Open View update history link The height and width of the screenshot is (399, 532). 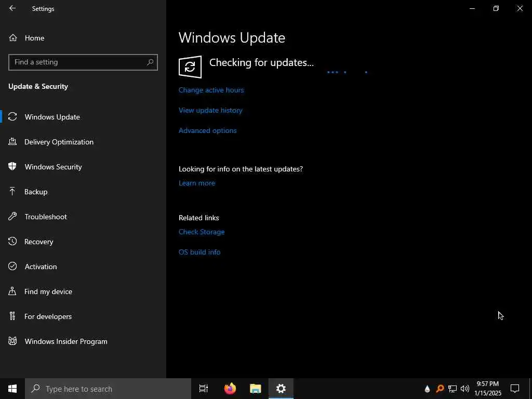(210, 110)
